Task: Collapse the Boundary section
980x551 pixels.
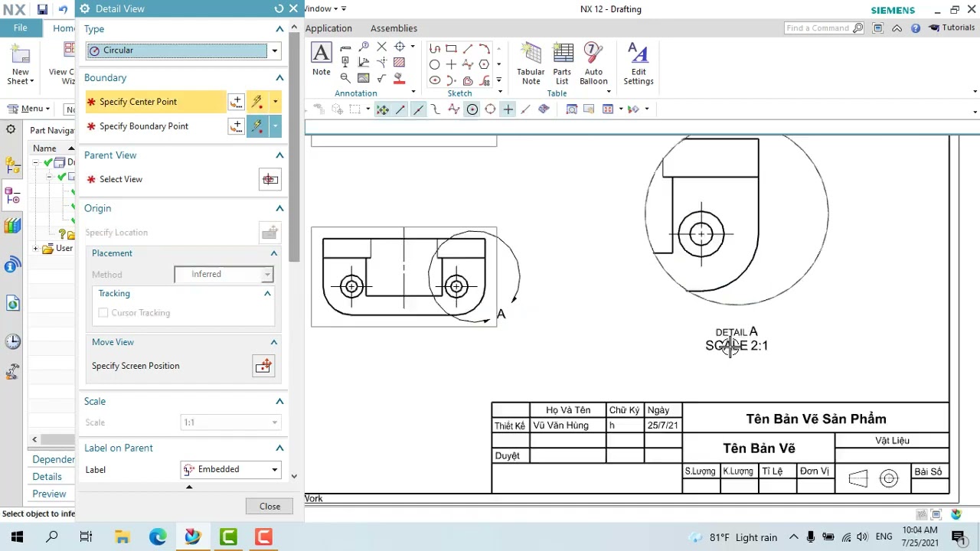Action: [279, 78]
